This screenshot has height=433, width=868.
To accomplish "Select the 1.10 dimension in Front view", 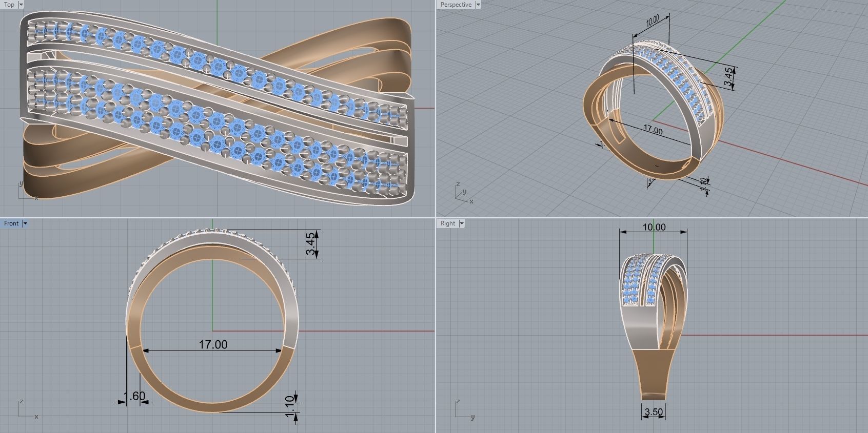I will pyautogui.click(x=290, y=407).
